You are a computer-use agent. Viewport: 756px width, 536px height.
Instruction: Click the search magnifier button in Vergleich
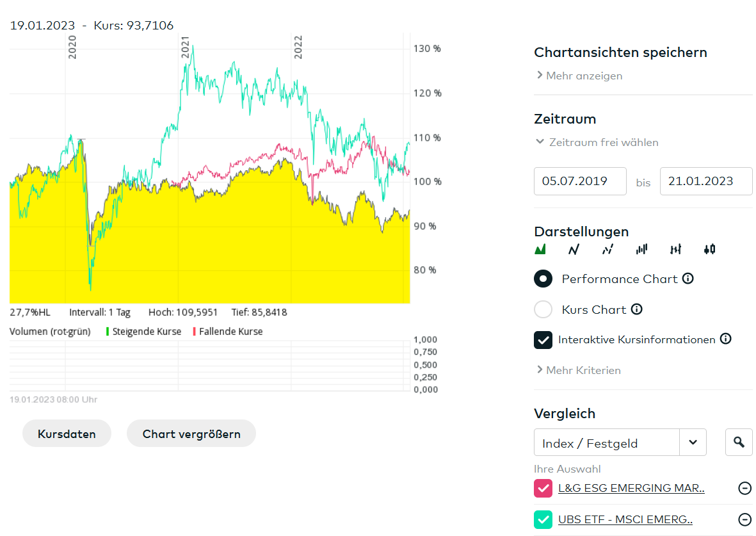tap(739, 443)
